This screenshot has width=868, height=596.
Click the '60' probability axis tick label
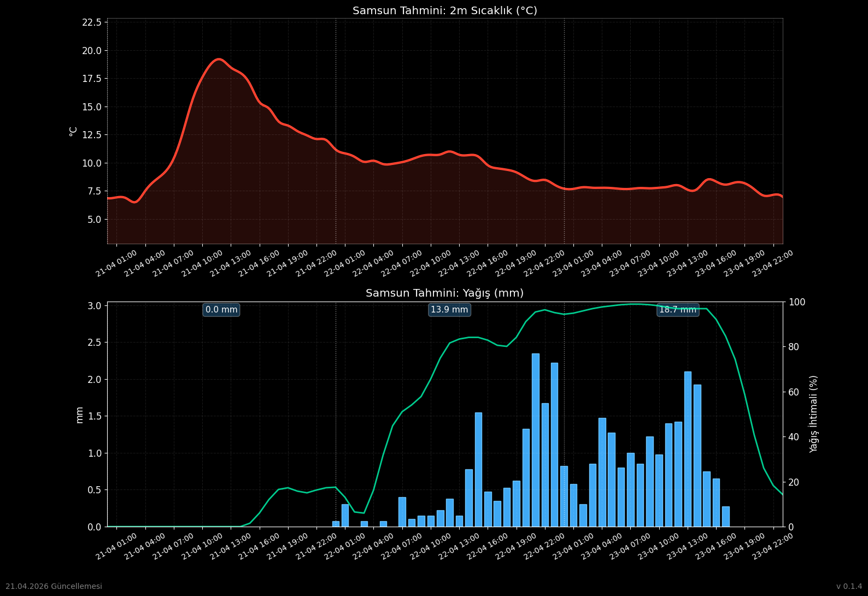[x=794, y=392]
